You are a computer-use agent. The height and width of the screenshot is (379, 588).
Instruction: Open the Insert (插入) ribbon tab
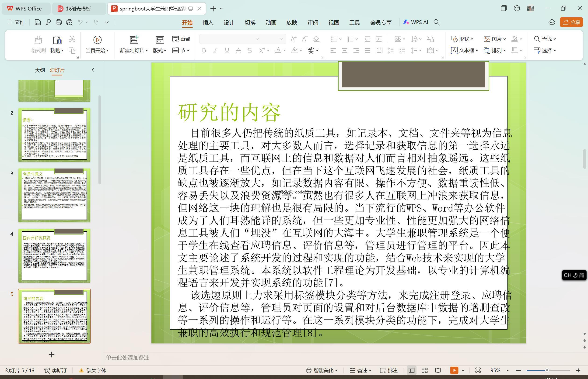[x=208, y=23]
